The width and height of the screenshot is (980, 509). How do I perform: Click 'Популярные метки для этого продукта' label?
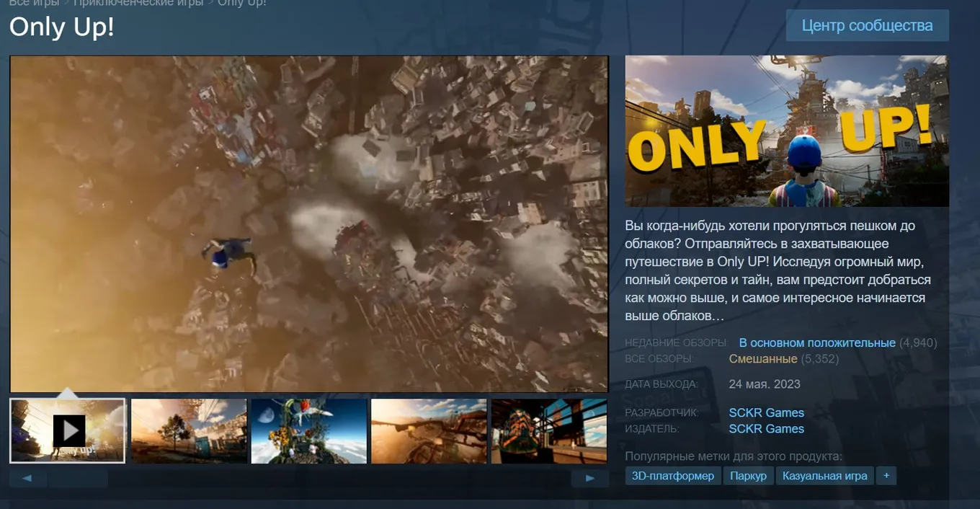pos(734,456)
